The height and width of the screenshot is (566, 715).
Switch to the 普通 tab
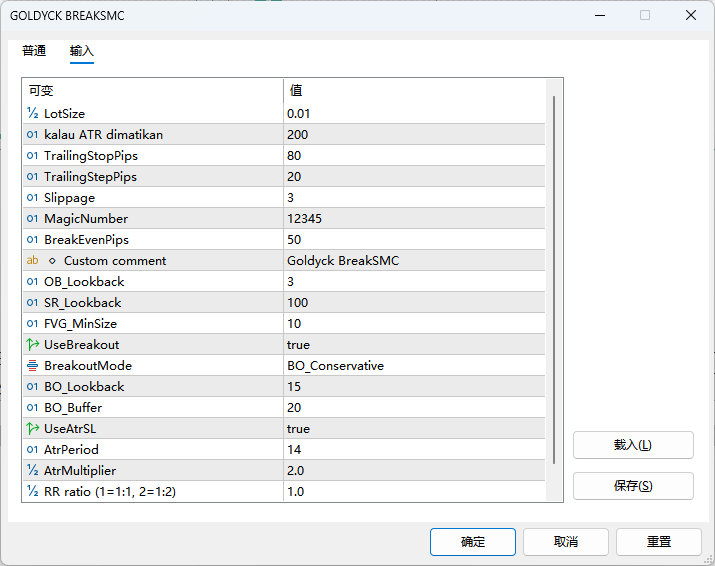[x=34, y=51]
